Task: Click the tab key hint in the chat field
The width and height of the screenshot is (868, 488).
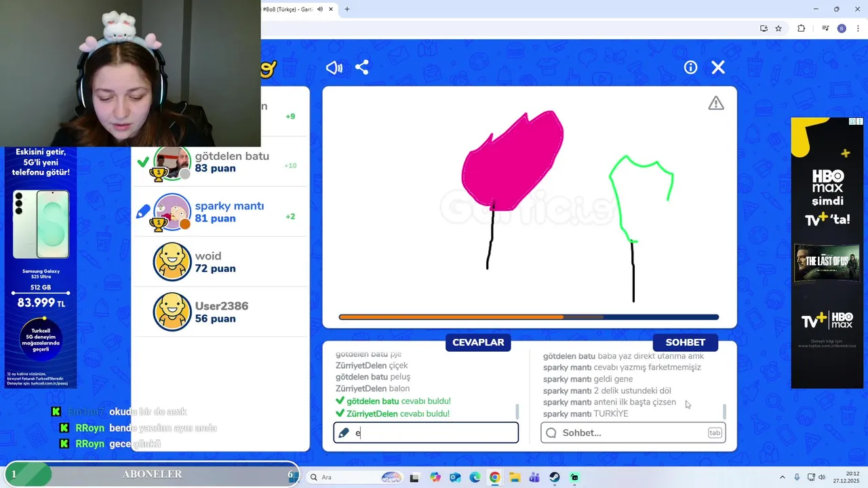Action: pyautogui.click(x=715, y=433)
